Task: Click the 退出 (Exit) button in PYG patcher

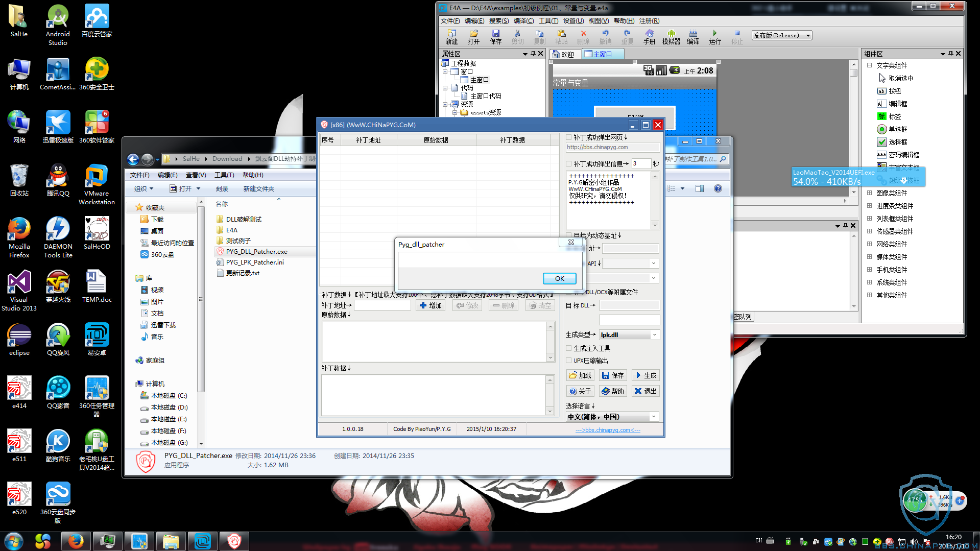Action: [x=646, y=391]
